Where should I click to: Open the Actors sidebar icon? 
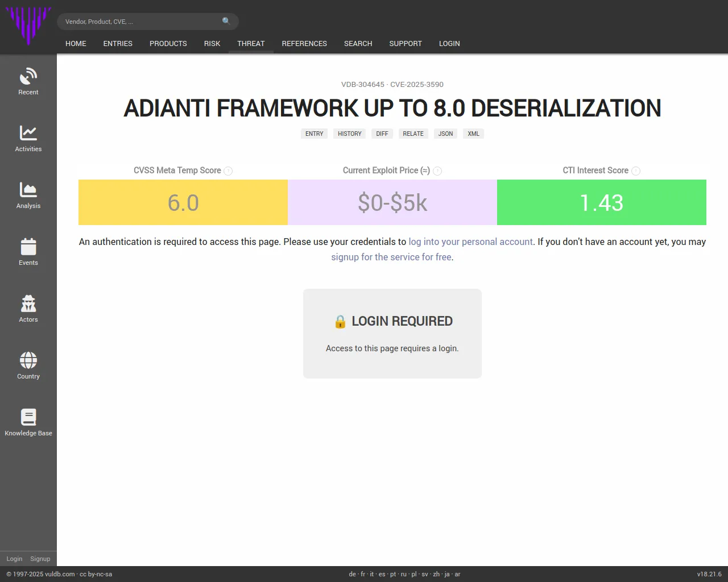(28, 304)
